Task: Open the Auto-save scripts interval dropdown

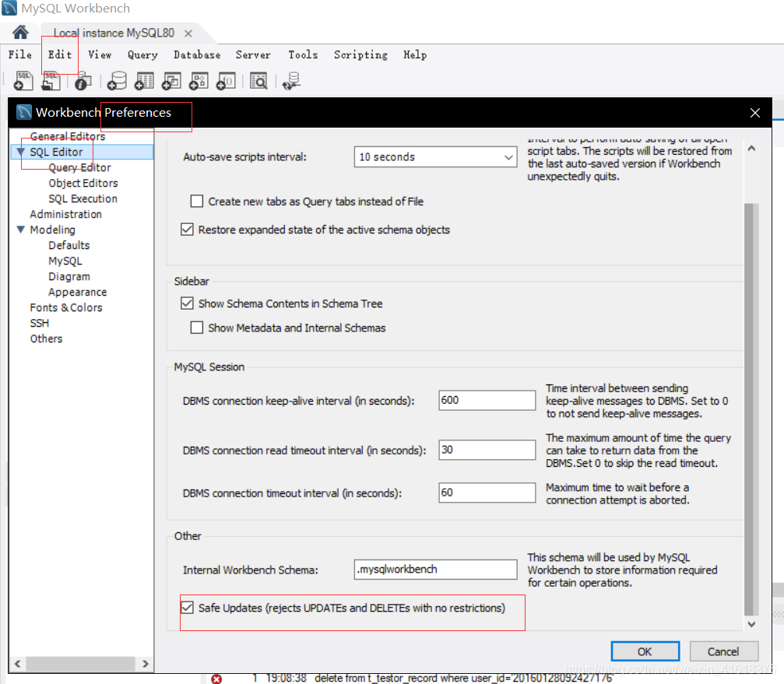Action: tap(508, 156)
